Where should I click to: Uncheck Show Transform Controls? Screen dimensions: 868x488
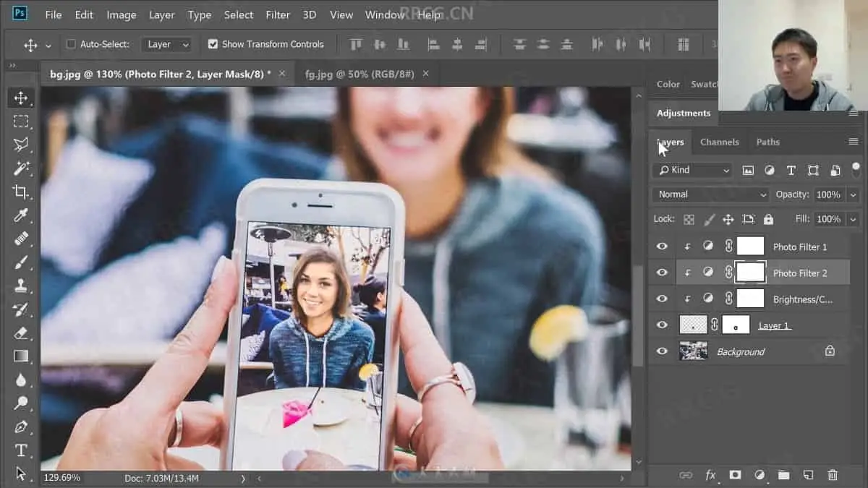coord(213,44)
